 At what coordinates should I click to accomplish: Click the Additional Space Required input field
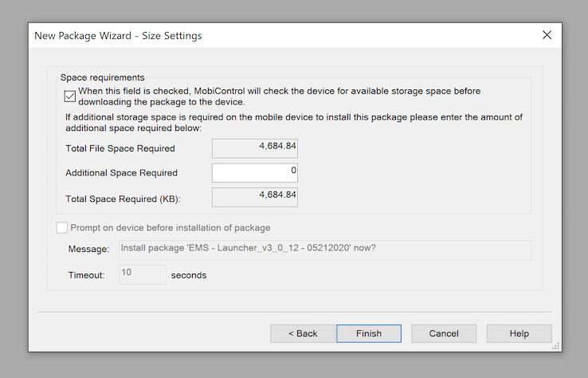click(255, 173)
